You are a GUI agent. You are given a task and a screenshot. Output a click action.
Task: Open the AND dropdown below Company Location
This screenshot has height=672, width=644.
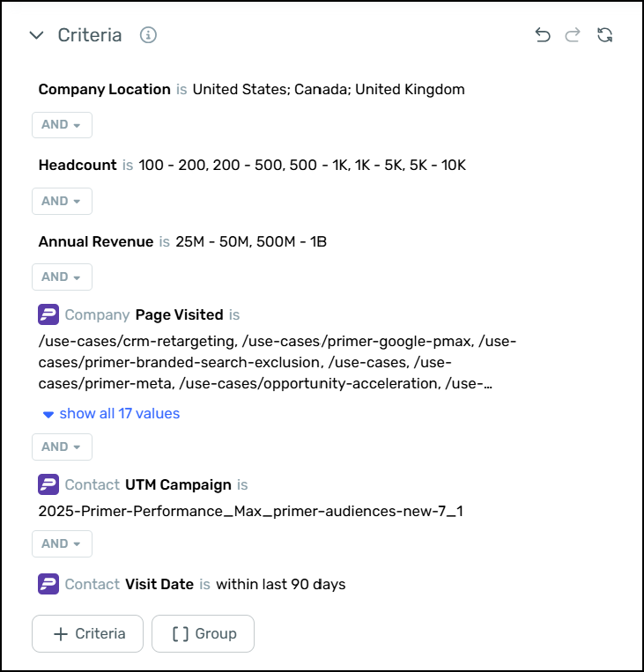point(62,125)
